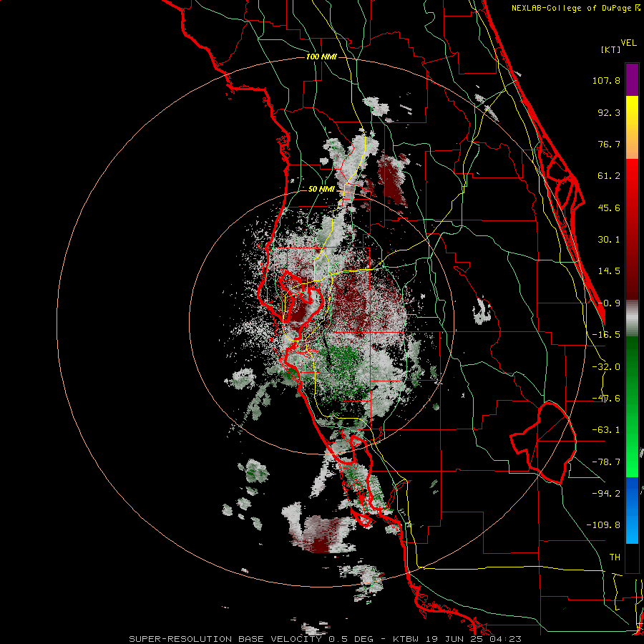Select the 45.6 scale value
644x644 pixels.
tap(609, 208)
